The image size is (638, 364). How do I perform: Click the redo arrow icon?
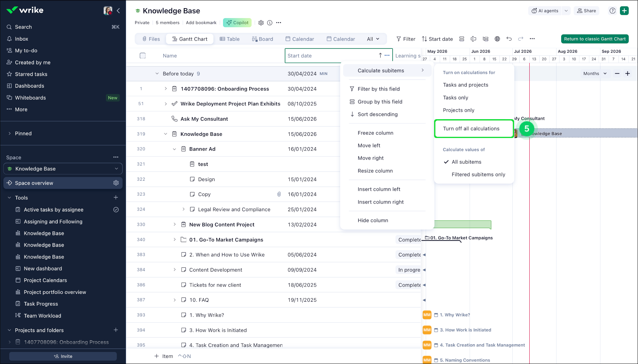click(x=521, y=39)
